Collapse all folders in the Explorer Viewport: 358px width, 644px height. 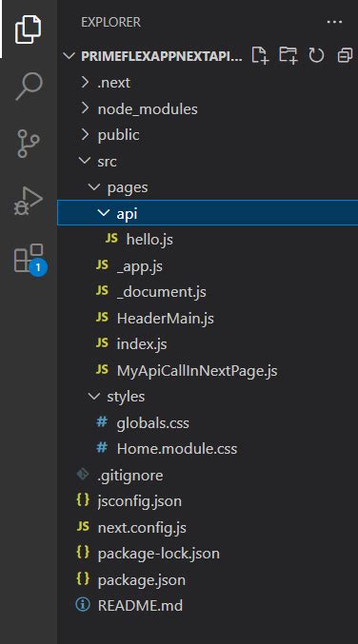[x=345, y=55]
